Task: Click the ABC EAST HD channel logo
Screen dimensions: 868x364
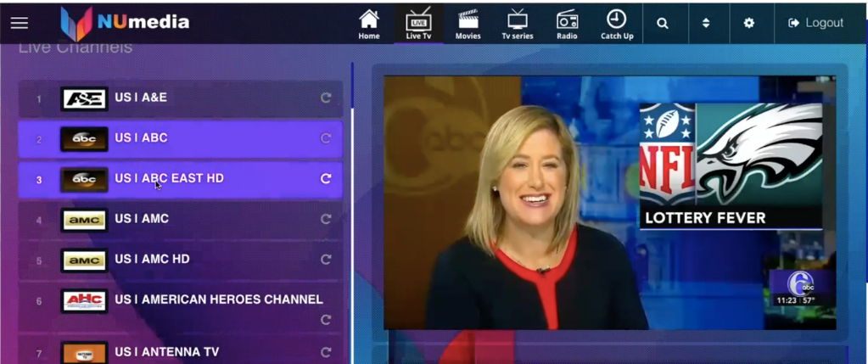Action: pyautogui.click(x=84, y=180)
